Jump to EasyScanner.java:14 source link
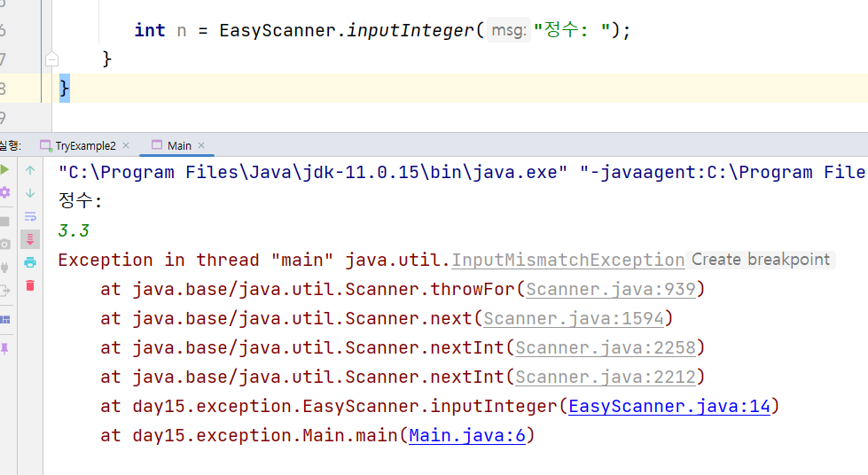This screenshot has width=868, height=475. [669, 407]
